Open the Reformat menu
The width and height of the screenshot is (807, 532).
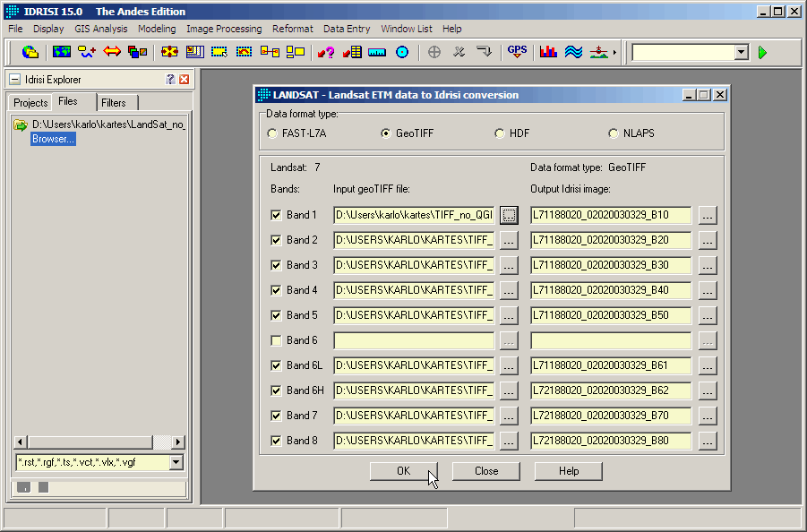(x=292, y=29)
